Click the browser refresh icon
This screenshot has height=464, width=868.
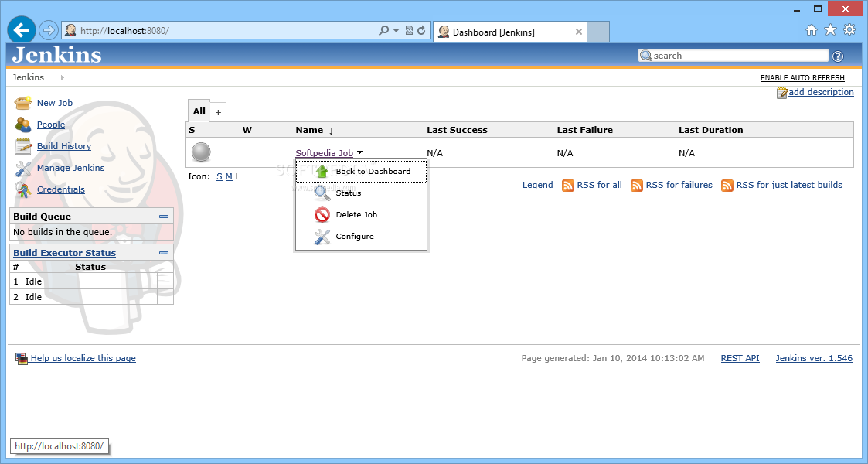[421, 30]
